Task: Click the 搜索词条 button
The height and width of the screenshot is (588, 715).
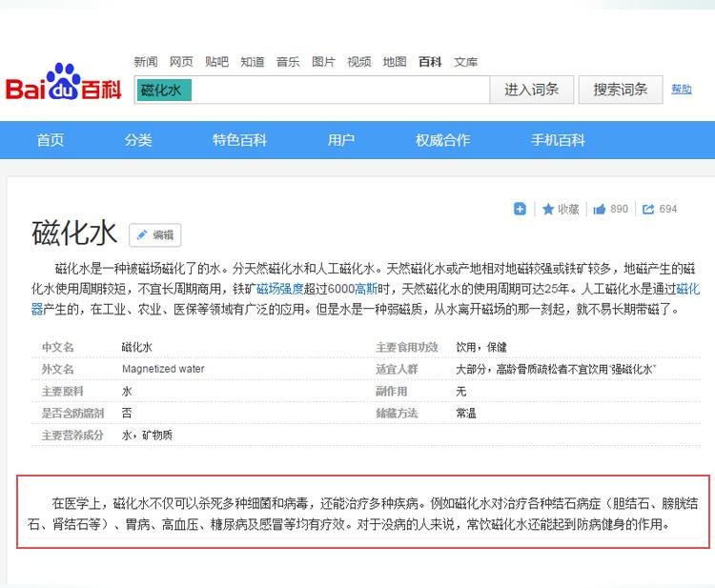Action: [621, 90]
